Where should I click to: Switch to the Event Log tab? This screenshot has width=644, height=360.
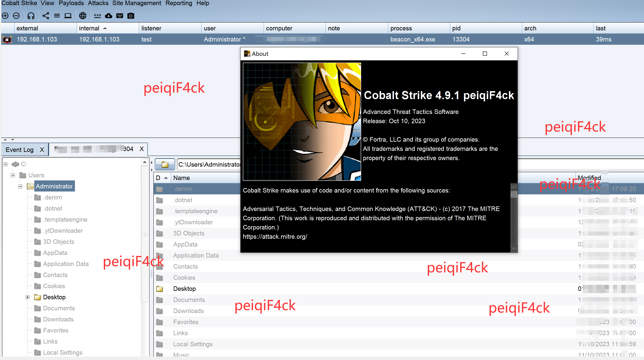20,149
